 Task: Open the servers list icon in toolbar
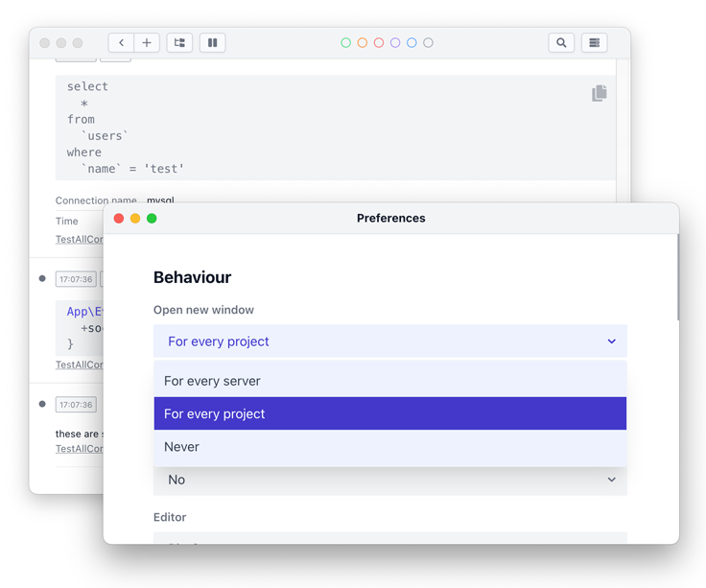(595, 43)
